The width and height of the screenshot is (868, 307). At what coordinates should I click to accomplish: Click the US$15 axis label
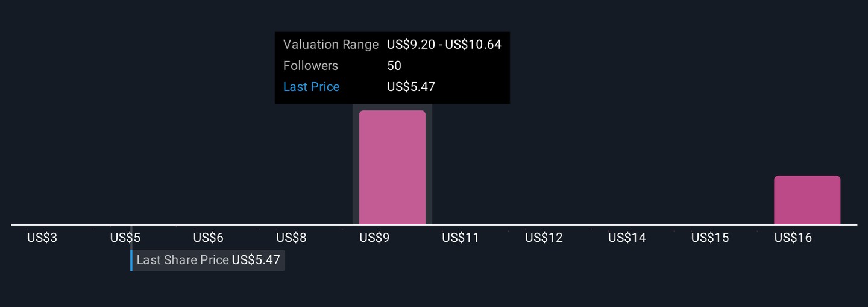coord(710,238)
